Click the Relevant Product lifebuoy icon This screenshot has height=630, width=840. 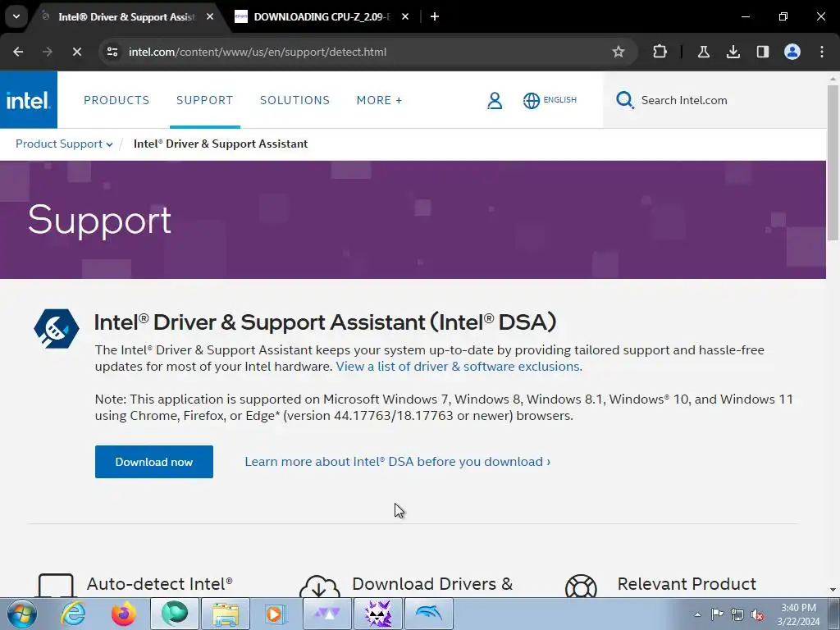pos(581,586)
